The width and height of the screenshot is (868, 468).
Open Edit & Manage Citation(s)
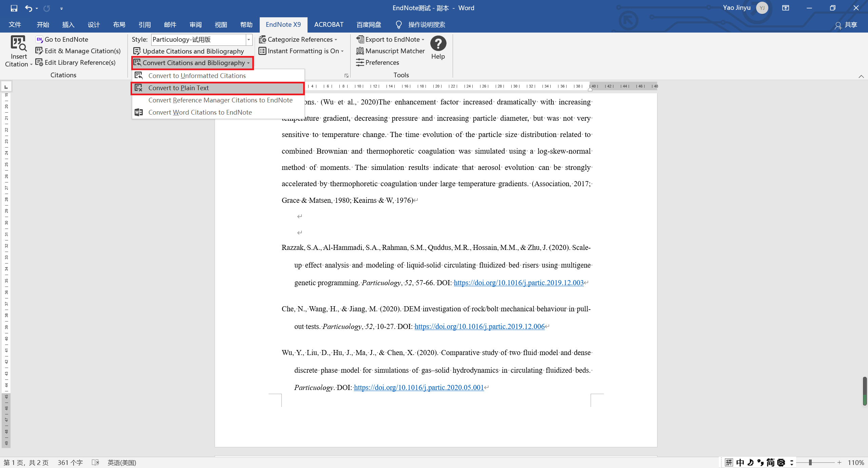[x=78, y=51]
